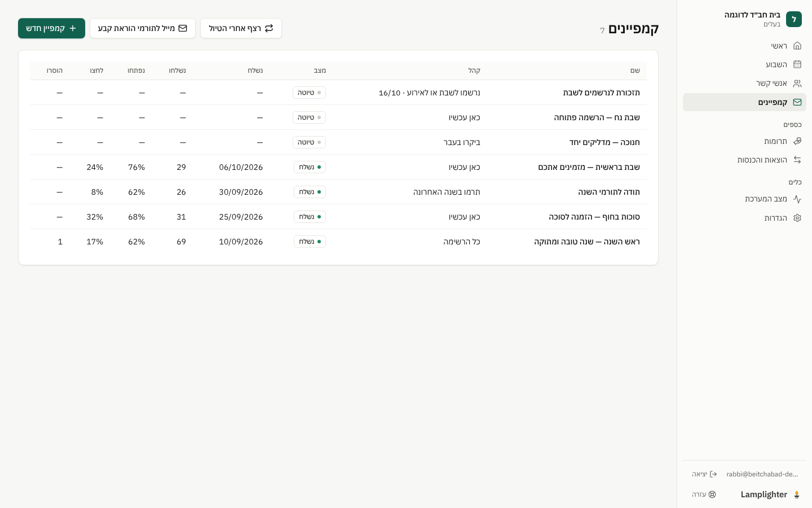Open the הגדרות settings page
The image size is (812, 508).
pyautogui.click(x=744, y=218)
